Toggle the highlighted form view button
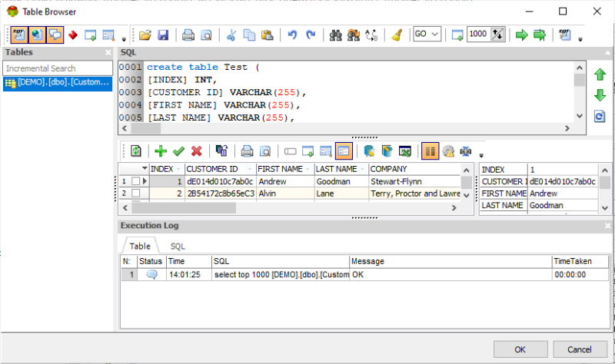This screenshot has height=364, width=615. point(344,151)
